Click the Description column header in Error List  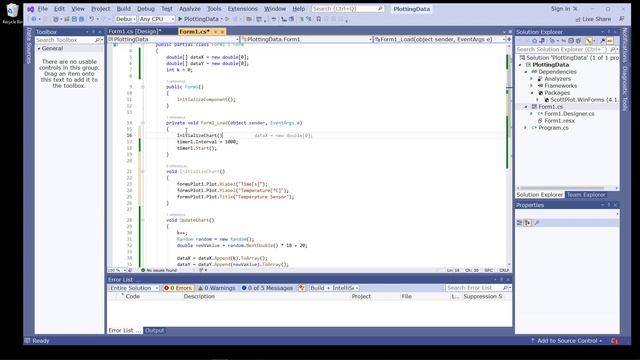(x=199, y=296)
